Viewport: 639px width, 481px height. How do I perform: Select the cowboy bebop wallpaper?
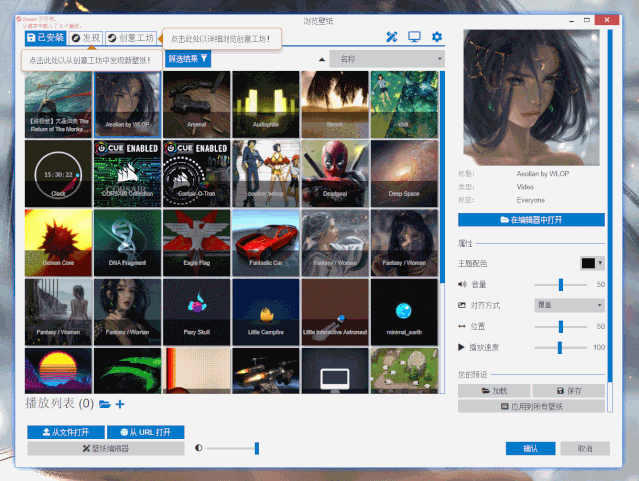266,174
